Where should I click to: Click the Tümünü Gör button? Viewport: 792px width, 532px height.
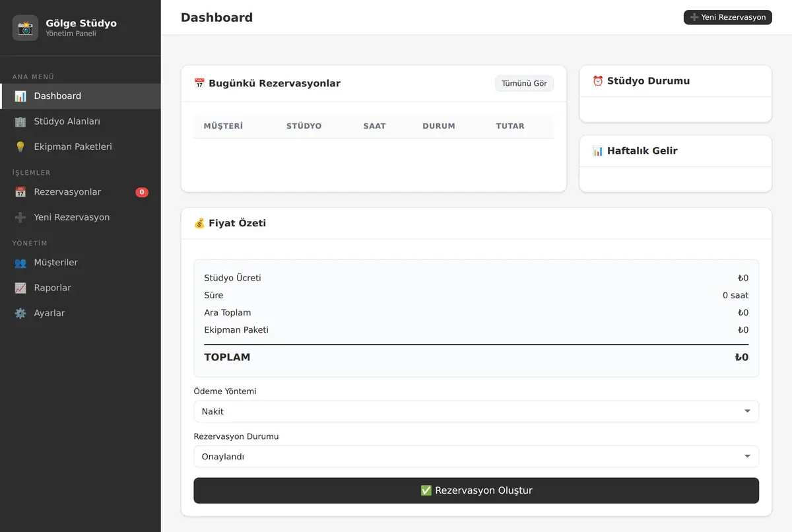click(x=524, y=83)
